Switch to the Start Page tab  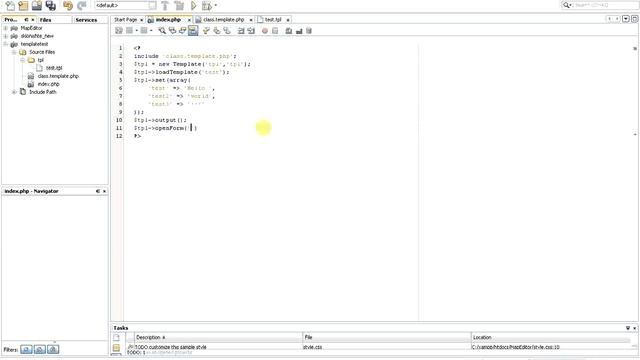pos(125,20)
